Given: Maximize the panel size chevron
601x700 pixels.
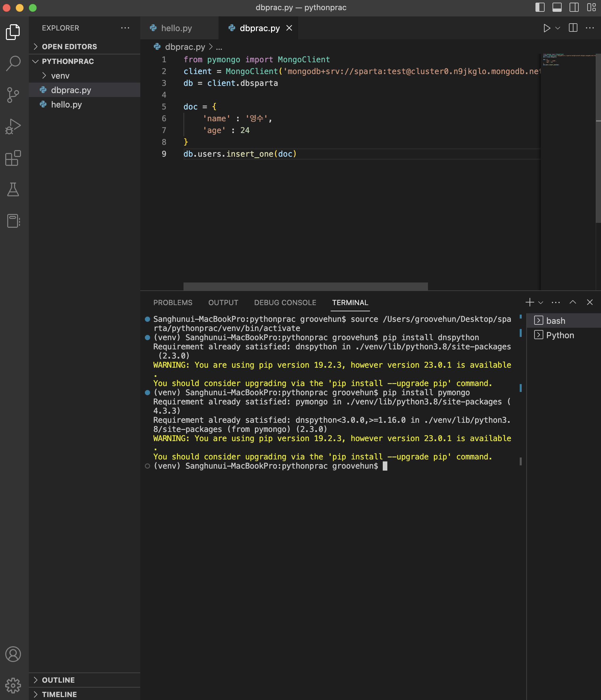Looking at the screenshot, I should 572,302.
